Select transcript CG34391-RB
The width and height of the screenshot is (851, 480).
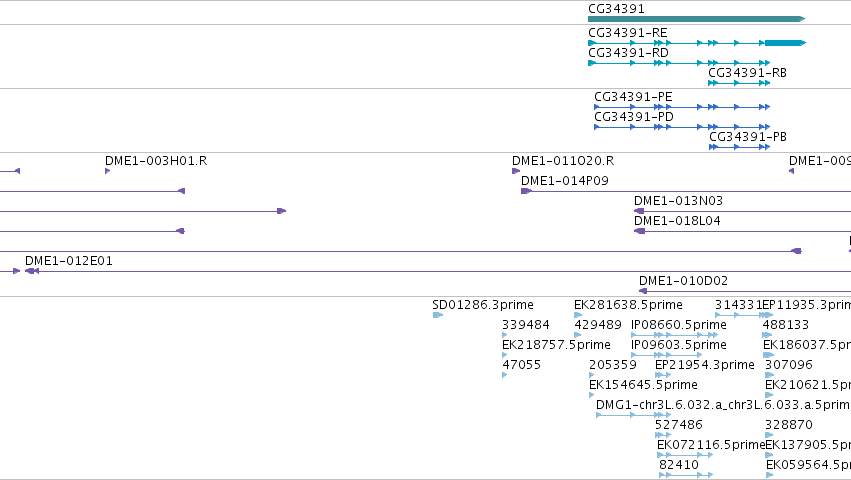point(739,83)
